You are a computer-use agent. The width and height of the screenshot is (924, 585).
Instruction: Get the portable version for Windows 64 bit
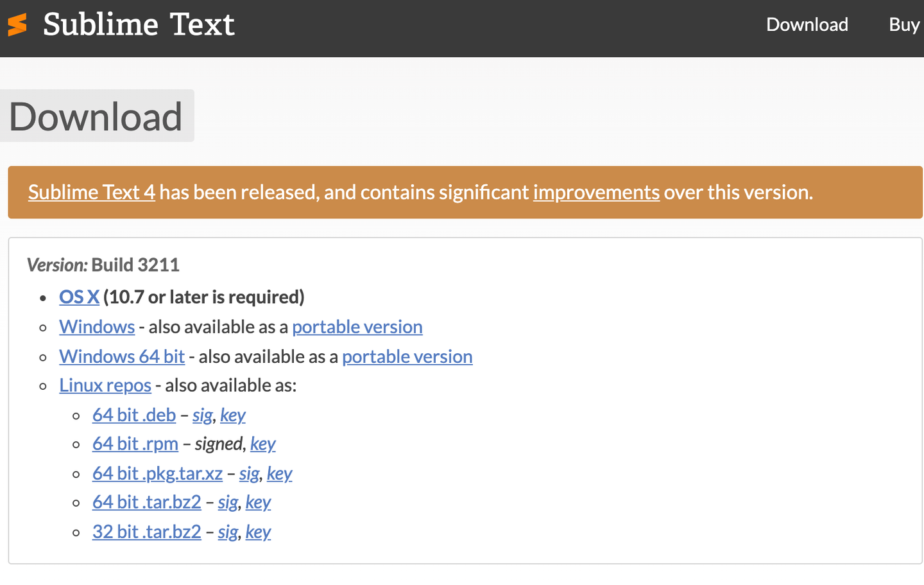[407, 356]
